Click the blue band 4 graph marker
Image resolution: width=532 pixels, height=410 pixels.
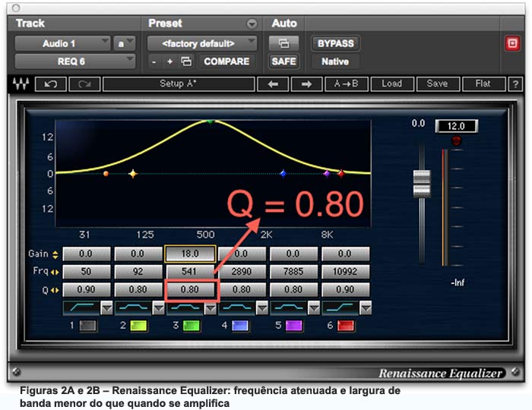pyautogui.click(x=283, y=173)
